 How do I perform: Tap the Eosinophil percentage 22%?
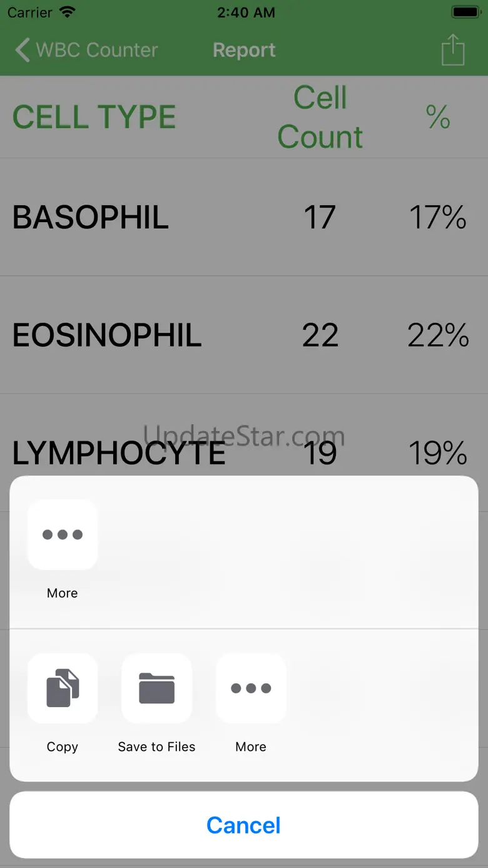point(438,335)
